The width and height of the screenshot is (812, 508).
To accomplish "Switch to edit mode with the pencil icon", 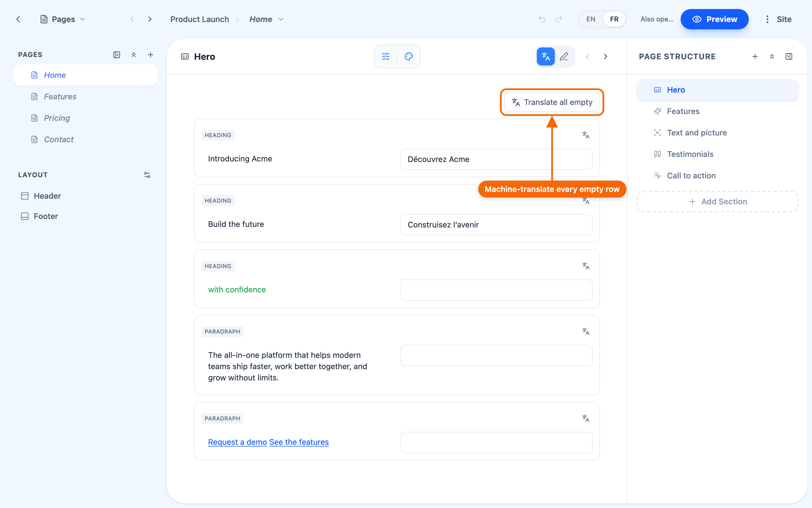I will [564, 56].
